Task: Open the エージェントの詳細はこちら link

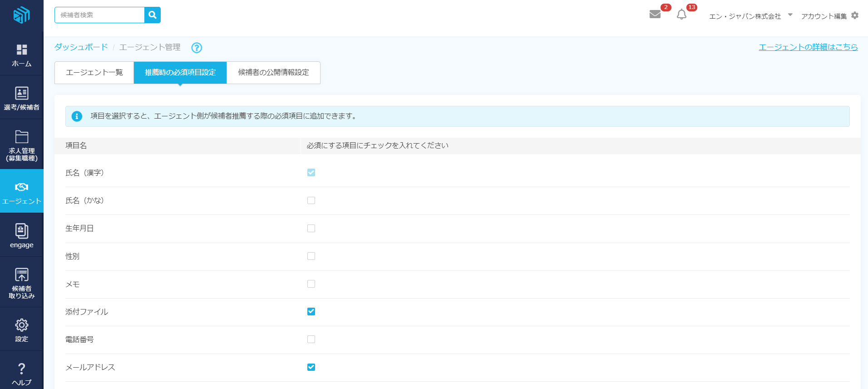Action: point(808,47)
